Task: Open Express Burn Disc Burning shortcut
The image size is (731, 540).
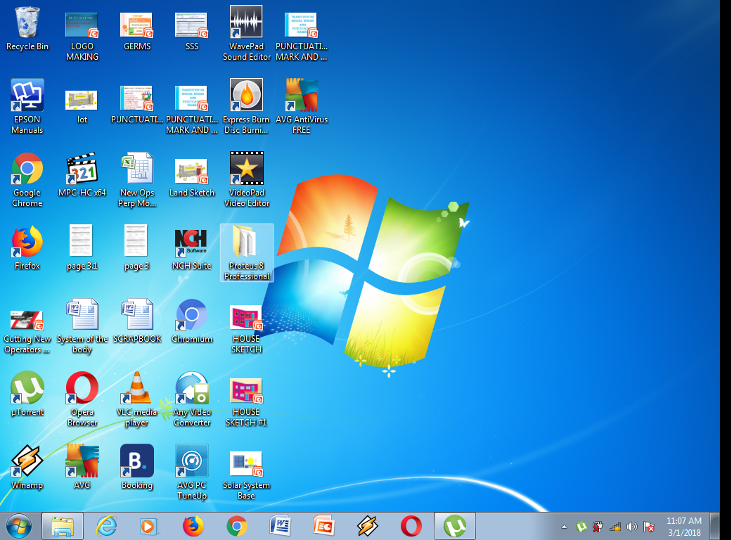Action: click(x=246, y=97)
